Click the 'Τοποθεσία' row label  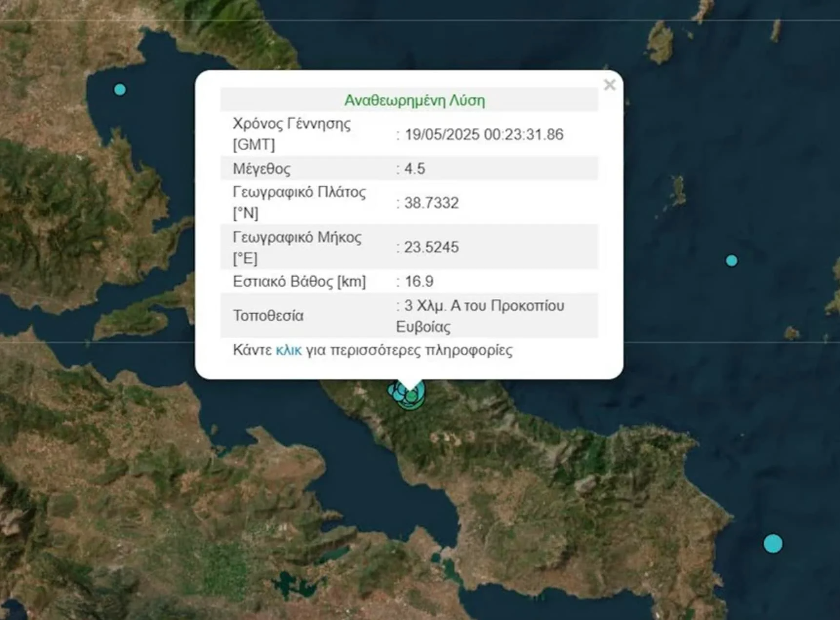click(268, 316)
